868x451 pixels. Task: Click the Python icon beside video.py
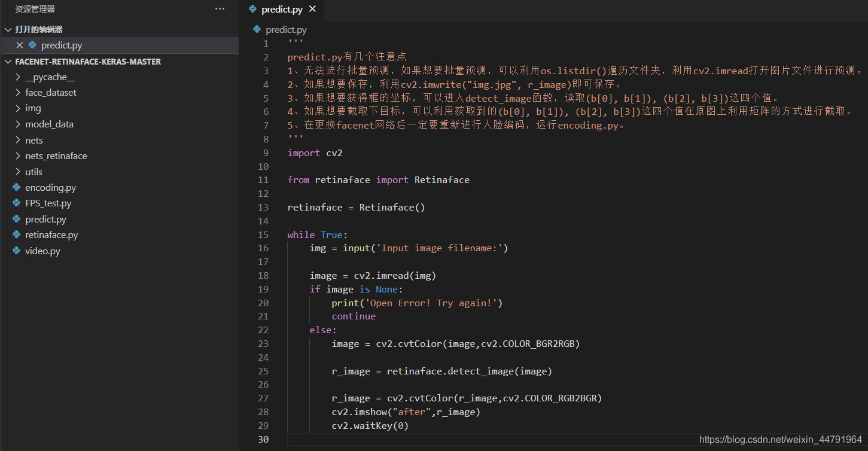pyautogui.click(x=15, y=251)
